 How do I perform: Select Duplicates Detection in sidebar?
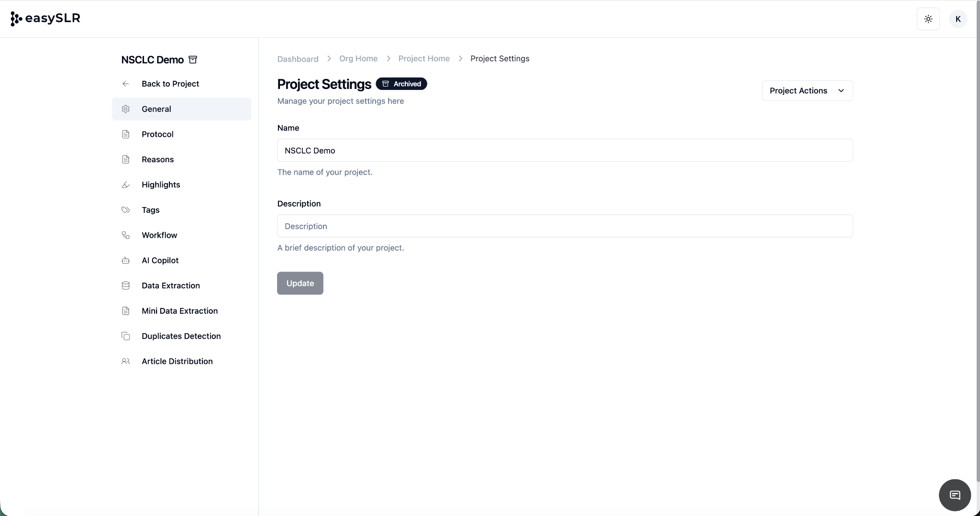coord(181,336)
